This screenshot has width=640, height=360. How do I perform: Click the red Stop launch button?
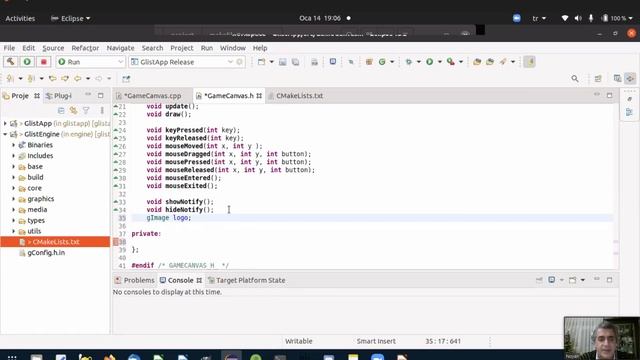tap(43, 62)
